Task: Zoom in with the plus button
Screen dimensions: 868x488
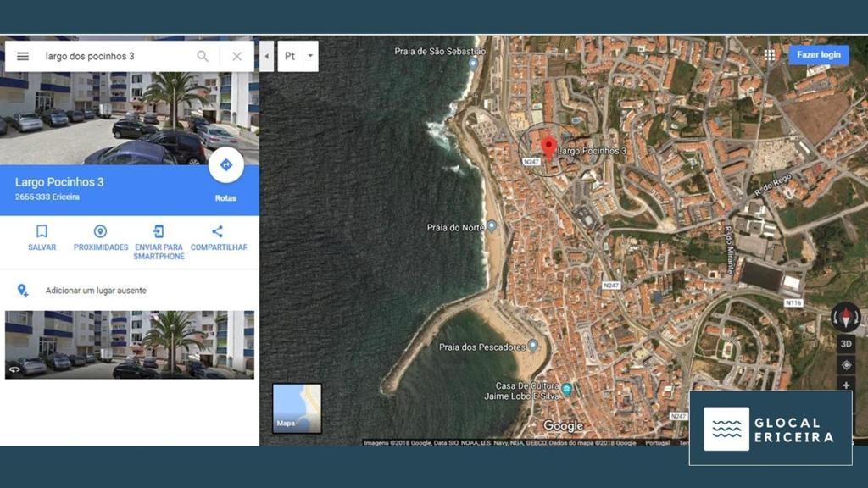Action: (x=846, y=385)
